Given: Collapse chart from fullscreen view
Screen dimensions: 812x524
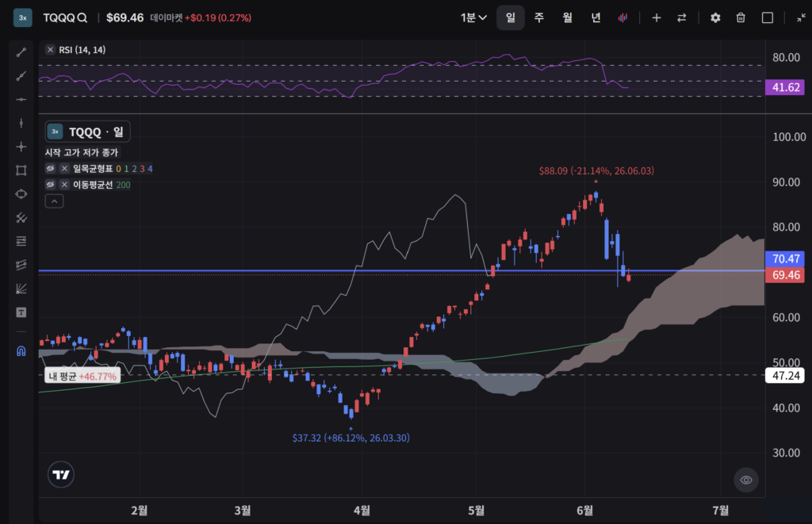Looking at the screenshot, I should tap(801, 17).
